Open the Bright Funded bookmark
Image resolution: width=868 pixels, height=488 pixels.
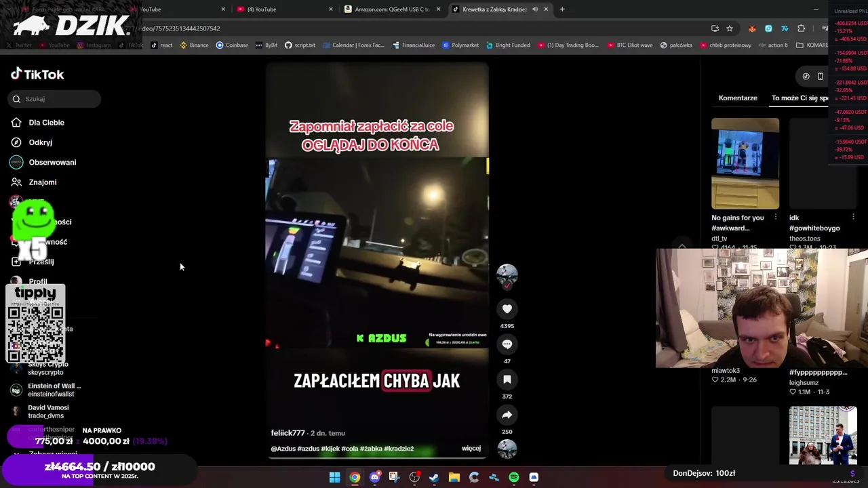[507, 45]
